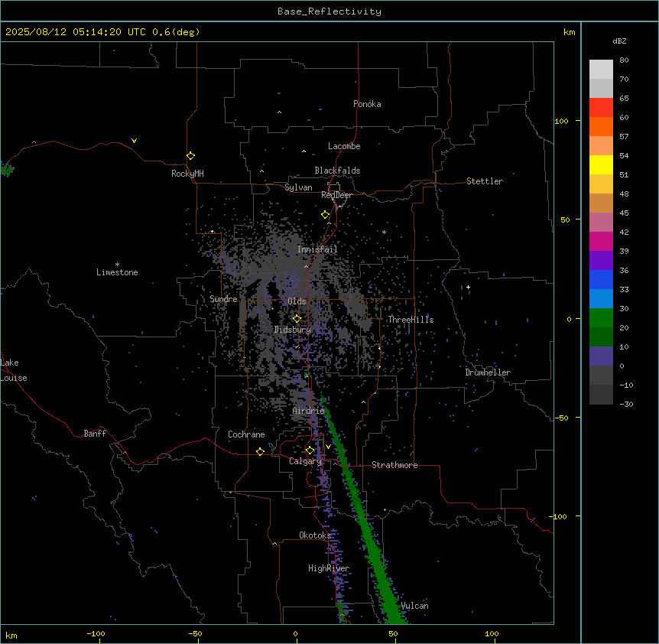Click the Olds city label

pos(297,301)
